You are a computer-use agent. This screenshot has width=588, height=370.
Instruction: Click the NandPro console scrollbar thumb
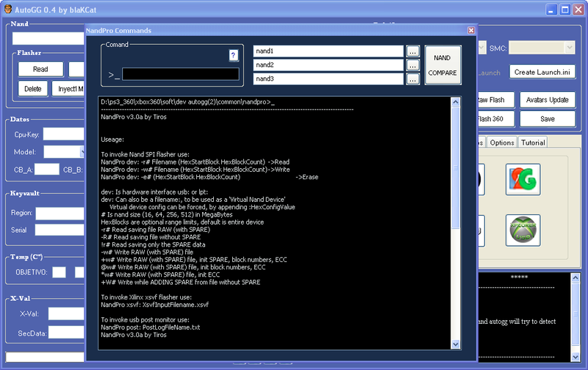tap(455, 168)
